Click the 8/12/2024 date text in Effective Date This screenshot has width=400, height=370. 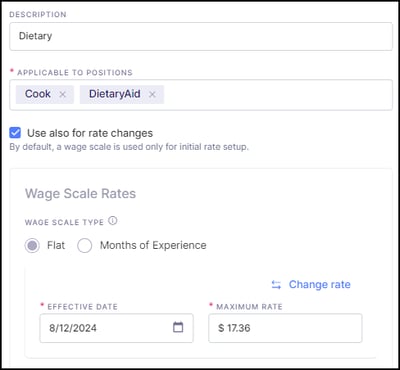pos(73,328)
